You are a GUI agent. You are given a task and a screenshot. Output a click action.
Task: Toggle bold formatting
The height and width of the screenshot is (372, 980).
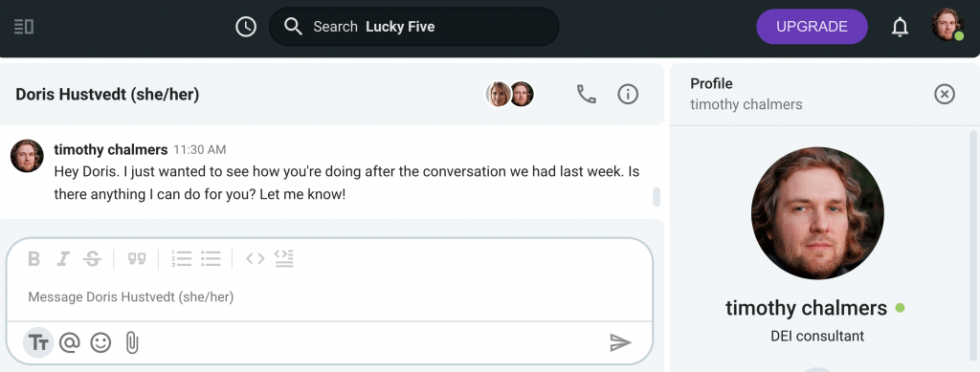click(34, 259)
